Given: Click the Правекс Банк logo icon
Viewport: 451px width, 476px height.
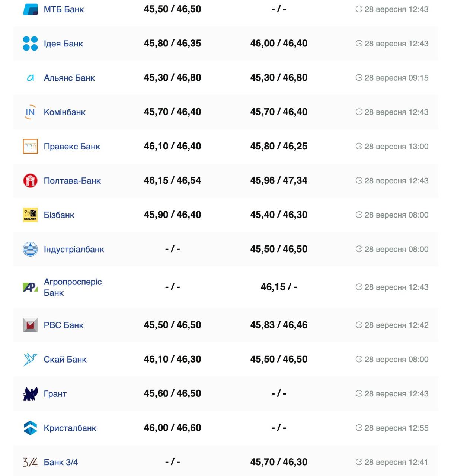Looking at the screenshot, I should pyautogui.click(x=30, y=147).
